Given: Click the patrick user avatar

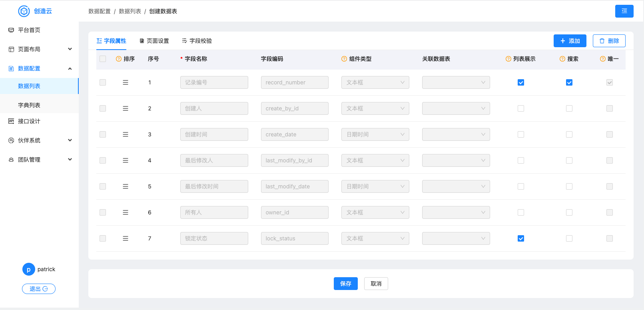Looking at the screenshot, I should tap(29, 269).
